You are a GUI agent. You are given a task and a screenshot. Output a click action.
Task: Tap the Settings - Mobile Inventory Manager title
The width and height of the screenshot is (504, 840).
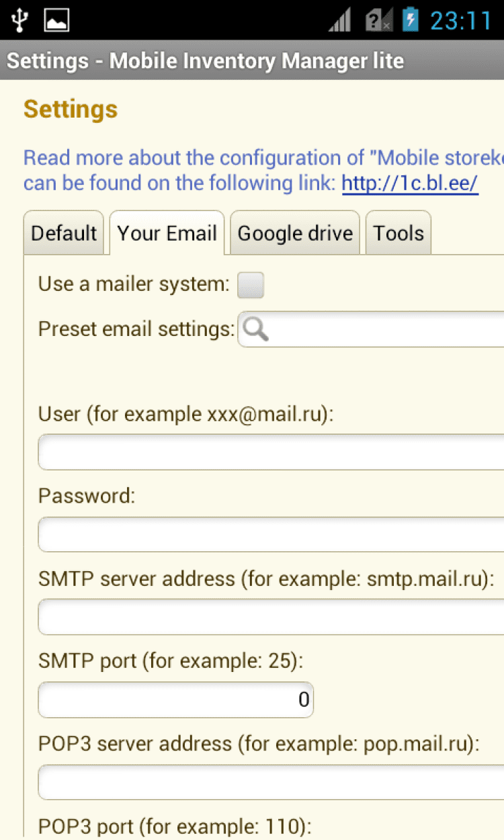coord(205,61)
